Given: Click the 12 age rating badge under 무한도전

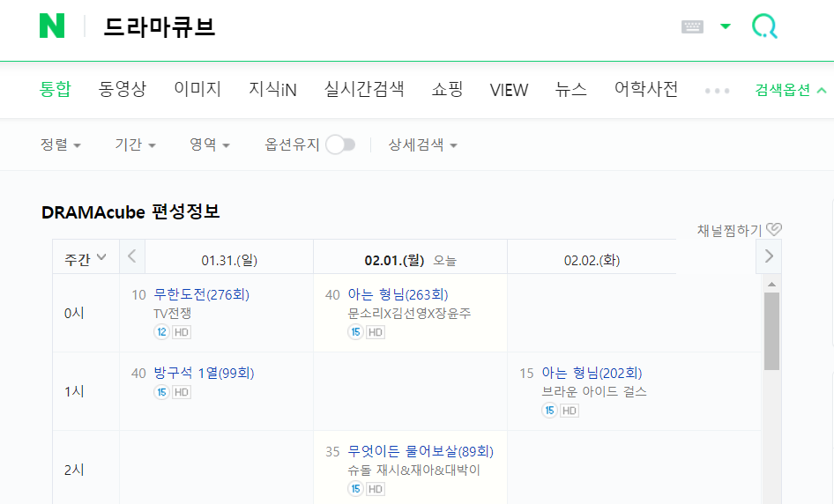Looking at the screenshot, I should pos(161,332).
